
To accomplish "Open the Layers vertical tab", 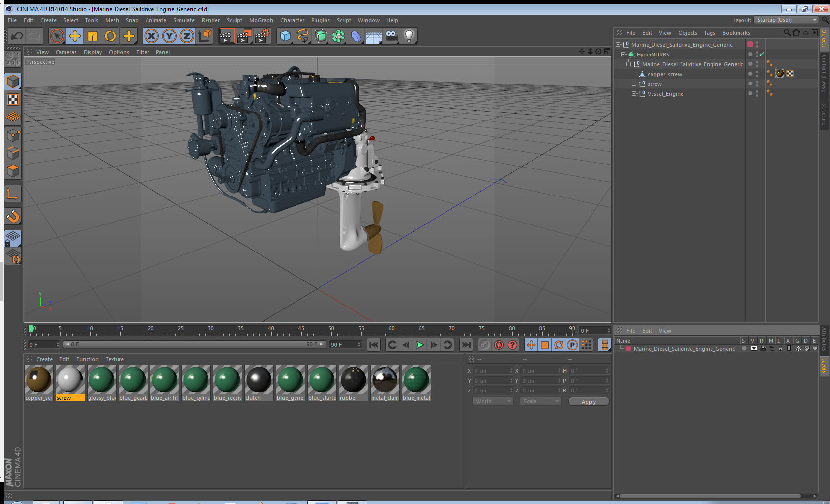I will [x=825, y=365].
